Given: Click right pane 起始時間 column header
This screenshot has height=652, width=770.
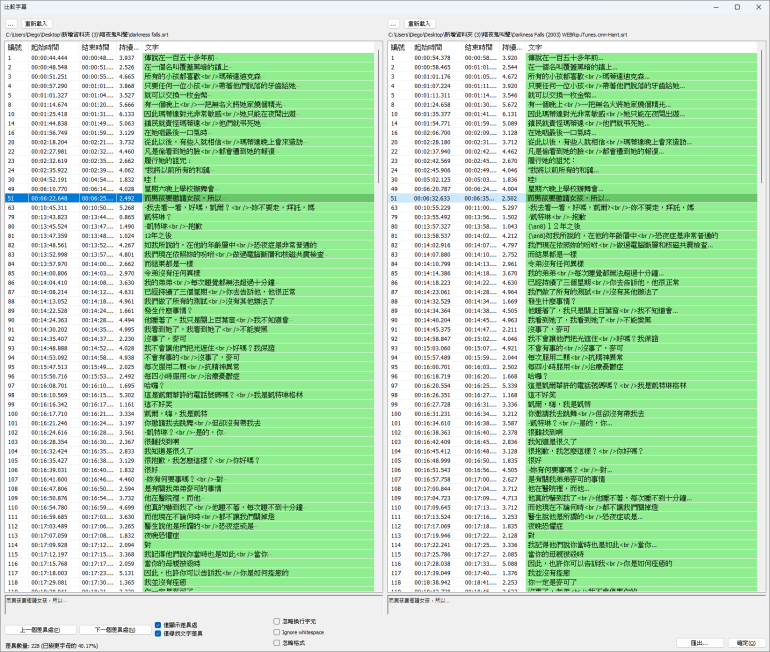Looking at the screenshot, I should (x=437, y=48).
